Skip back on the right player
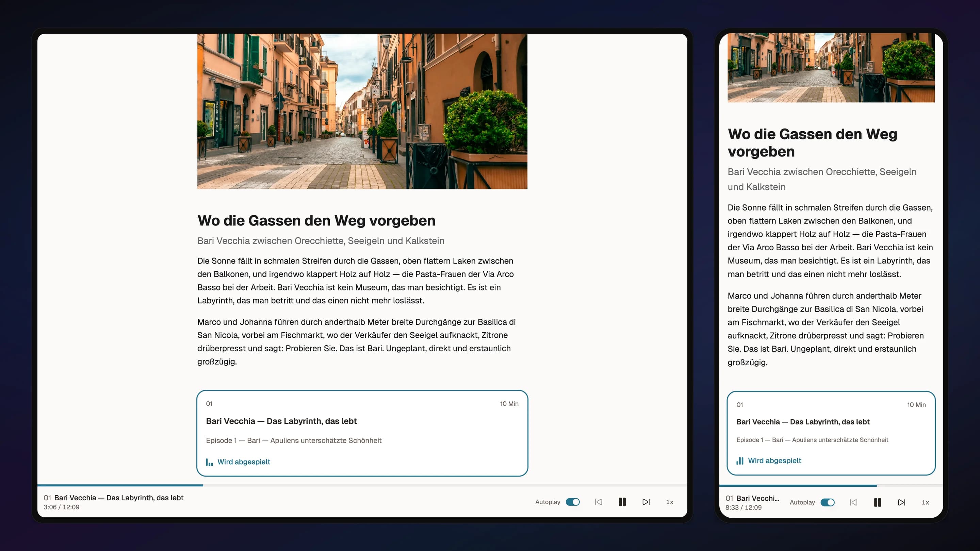 coord(854,502)
